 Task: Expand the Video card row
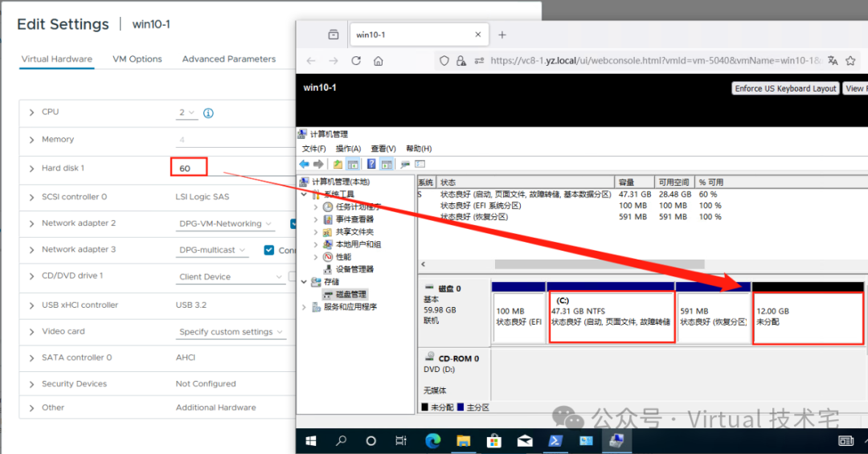31,332
